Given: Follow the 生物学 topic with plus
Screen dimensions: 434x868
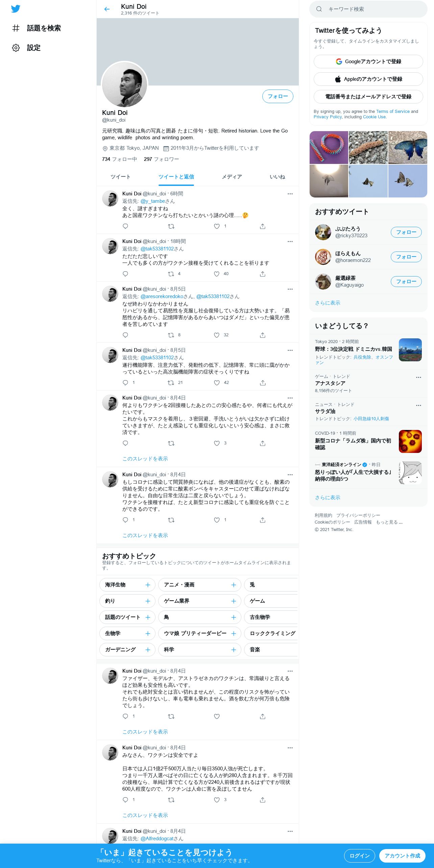Looking at the screenshot, I should pyautogui.click(x=148, y=633).
